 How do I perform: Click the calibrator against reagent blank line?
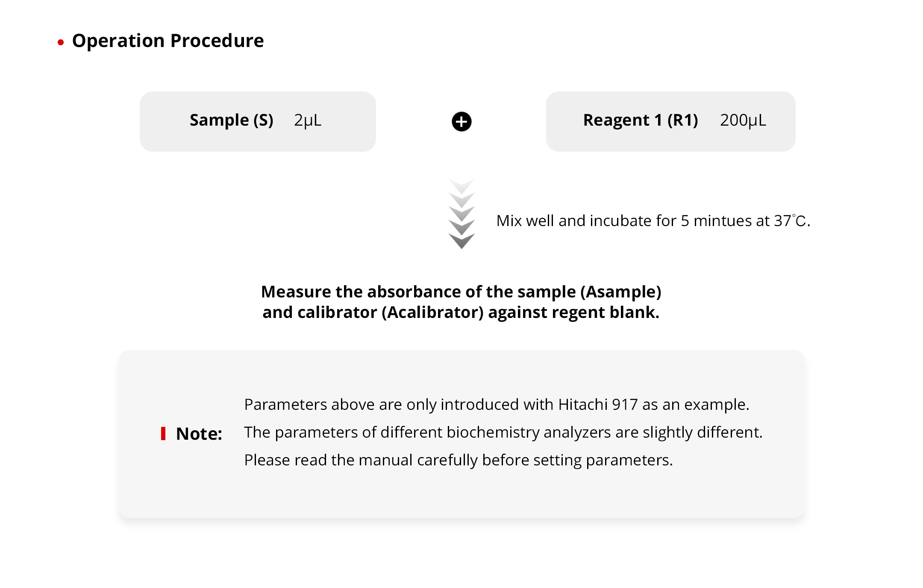click(x=461, y=312)
